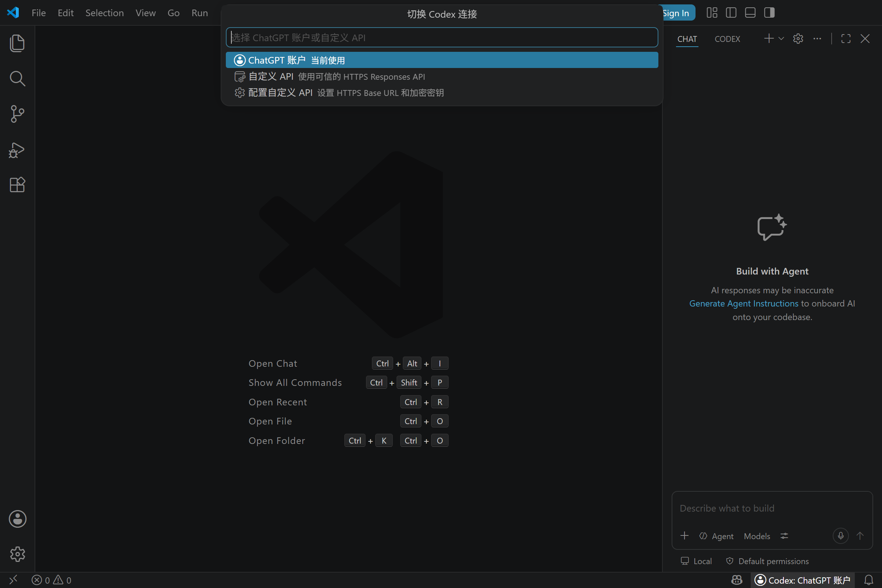The width and height of the screenshot is (882, 588).
Task: Click the Build with Agent heading
Action: click(x=772, y=271)
